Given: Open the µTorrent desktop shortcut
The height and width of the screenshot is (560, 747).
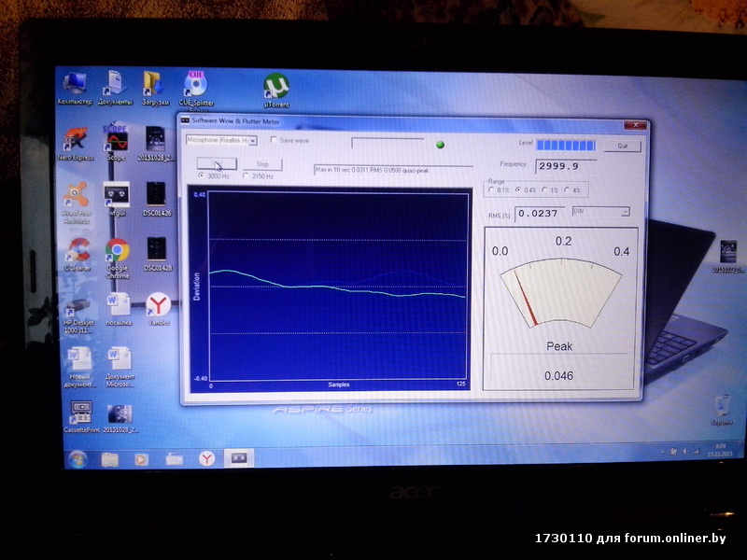Looking at the screenshot, I should click(275, 88).
